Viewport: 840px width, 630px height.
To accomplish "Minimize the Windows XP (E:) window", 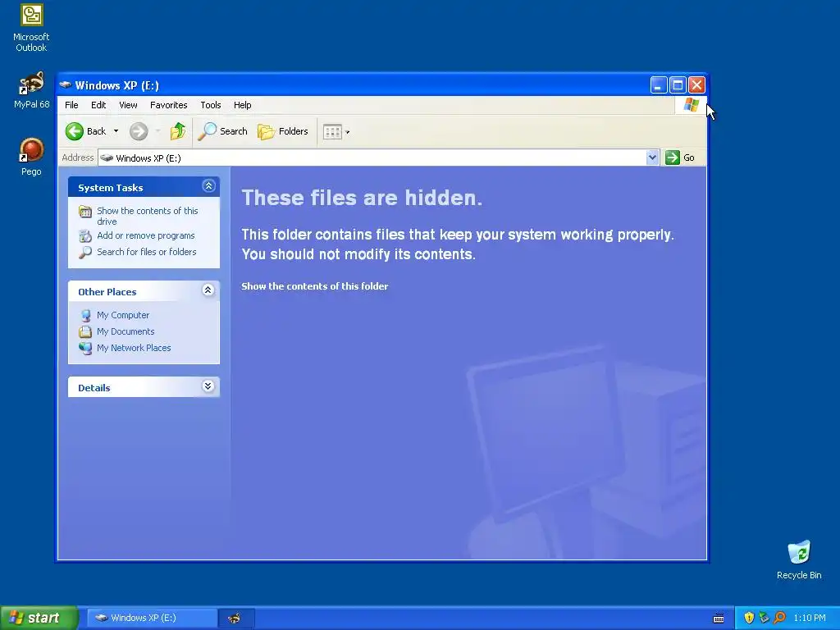I will pos(659,84).
